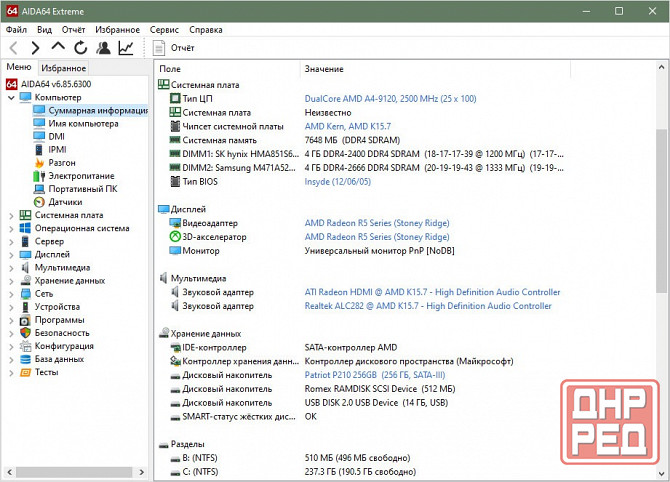Image resolution: width=670 pixels, height=482 pixels.
Task: Open the Сервис menu
Action: 164,29
